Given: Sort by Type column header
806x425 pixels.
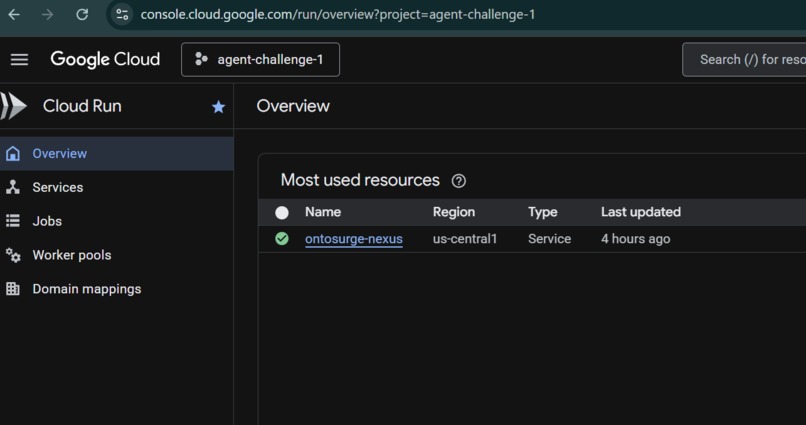Looking at the screenshot, I should pyautogui.click(x=543, y=212).
